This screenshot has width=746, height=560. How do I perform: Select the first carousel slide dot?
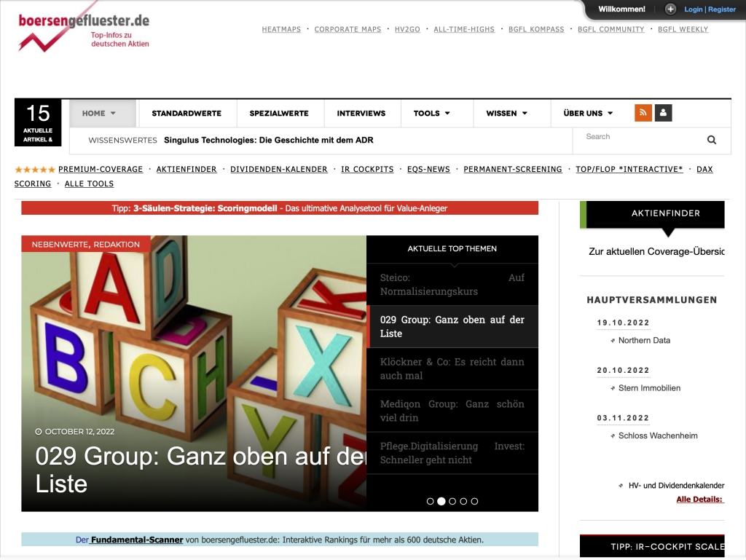click(x=431, y=501)
